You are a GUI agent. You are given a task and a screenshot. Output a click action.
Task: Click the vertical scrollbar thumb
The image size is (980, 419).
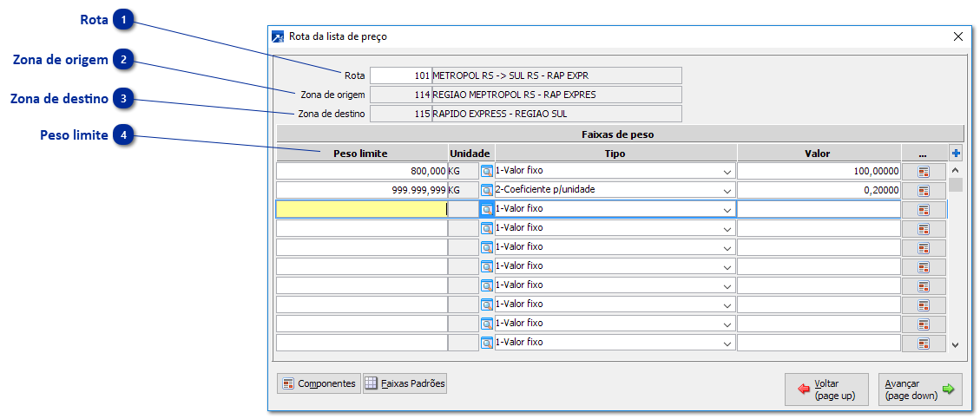coord(955,185)
